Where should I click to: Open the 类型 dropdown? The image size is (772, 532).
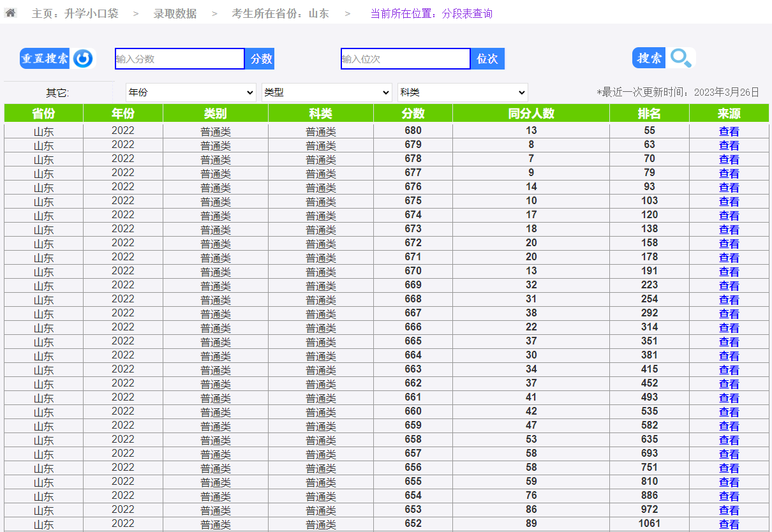[327, 92]
